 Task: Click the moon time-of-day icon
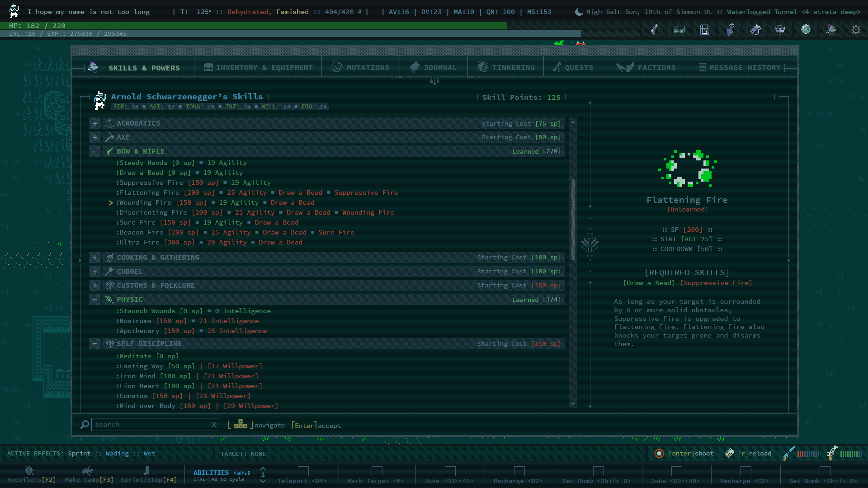point(579,12)
